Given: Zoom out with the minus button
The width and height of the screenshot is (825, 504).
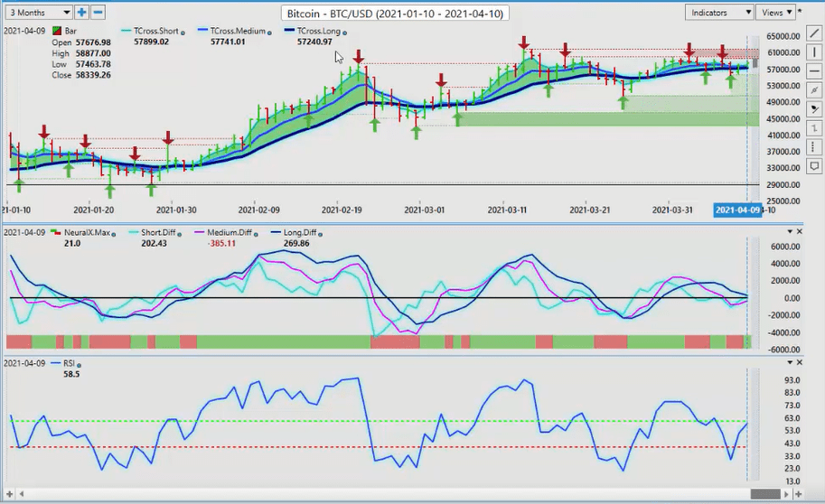Looking at the screenshot, I should tap(98, 12).
